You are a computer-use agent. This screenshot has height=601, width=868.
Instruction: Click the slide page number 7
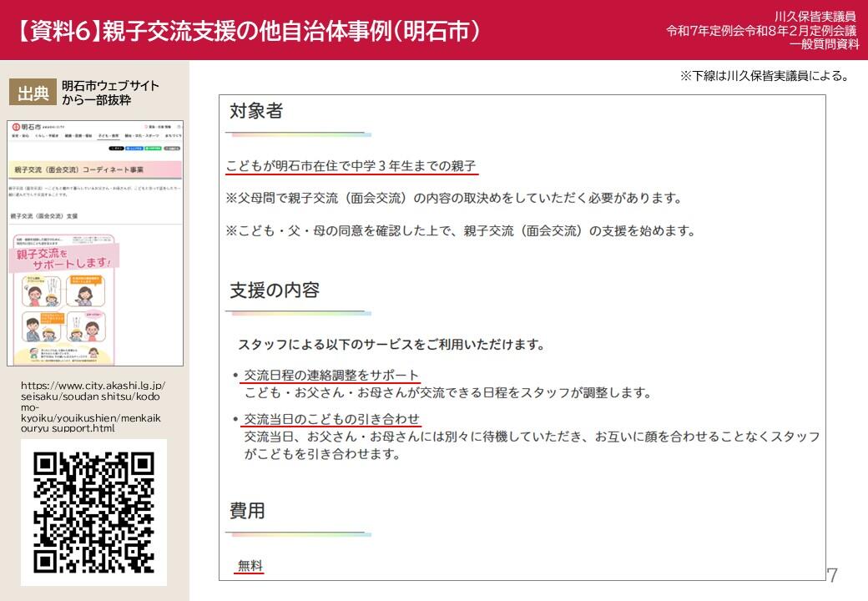832,575
